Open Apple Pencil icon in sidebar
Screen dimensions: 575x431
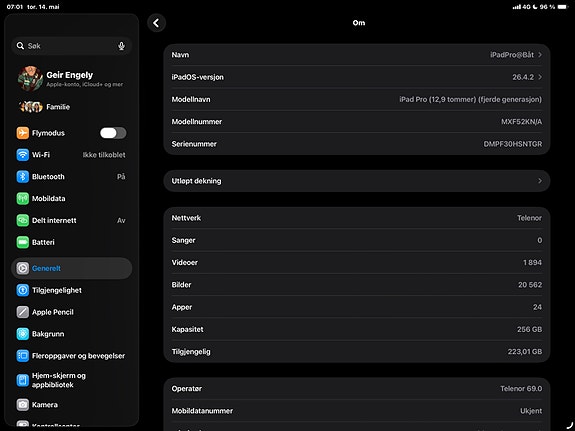pos(22,312)
